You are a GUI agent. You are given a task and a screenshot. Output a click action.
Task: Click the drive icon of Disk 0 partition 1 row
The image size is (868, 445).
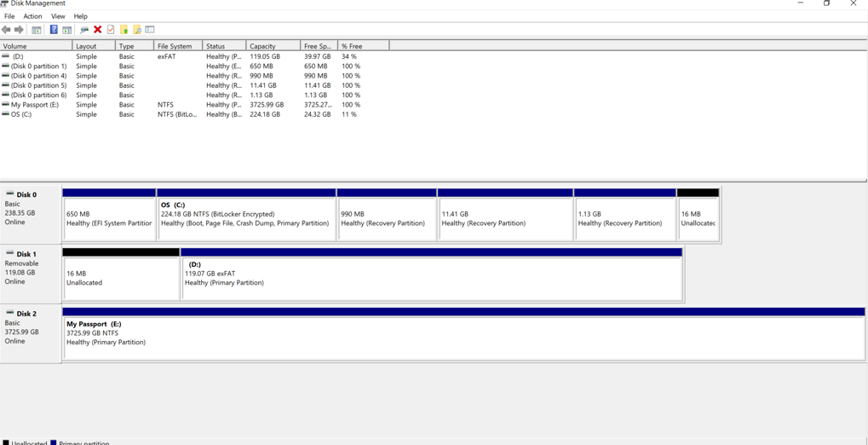click(x=5, y=66)
